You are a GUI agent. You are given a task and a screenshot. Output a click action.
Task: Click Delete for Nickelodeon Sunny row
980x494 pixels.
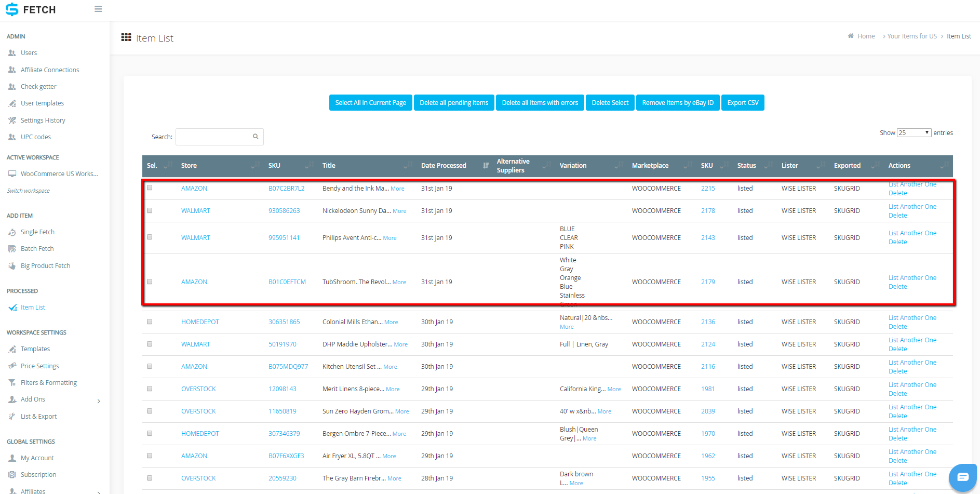898,216
